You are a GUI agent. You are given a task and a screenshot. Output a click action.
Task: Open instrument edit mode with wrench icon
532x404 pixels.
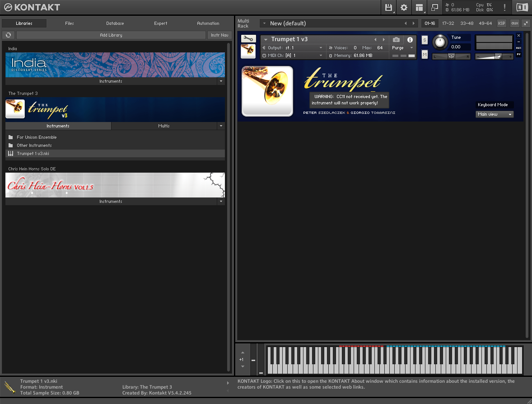(x=248, y=39)
